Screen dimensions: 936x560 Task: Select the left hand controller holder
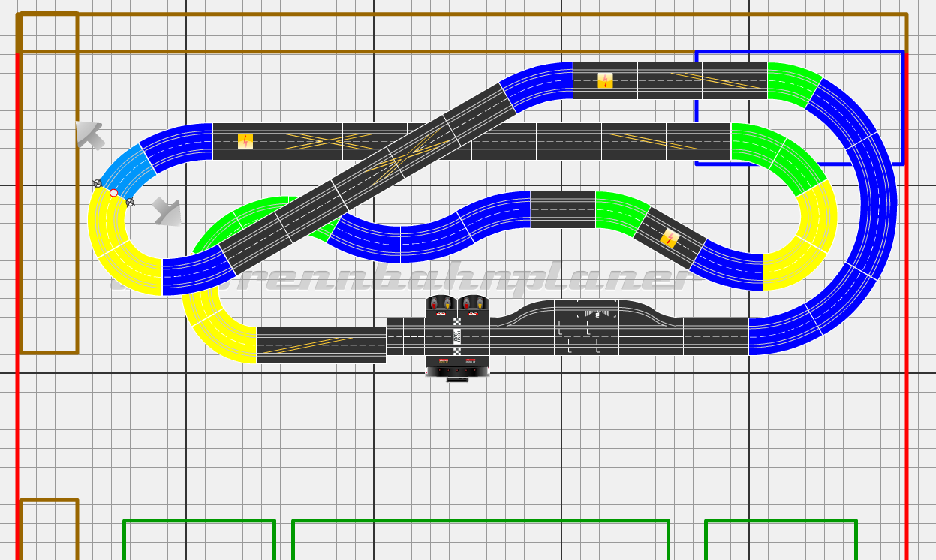[441, 306]
